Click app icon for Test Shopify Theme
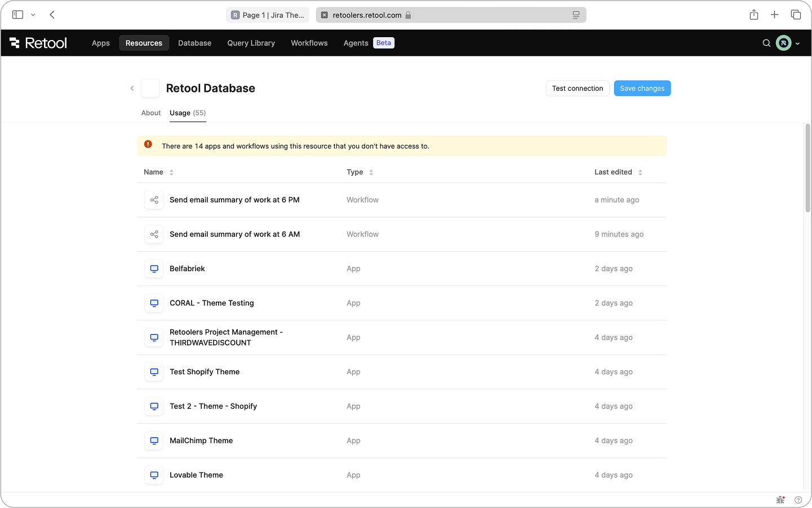This screenshot has height=508, width=812. point(154,372)
